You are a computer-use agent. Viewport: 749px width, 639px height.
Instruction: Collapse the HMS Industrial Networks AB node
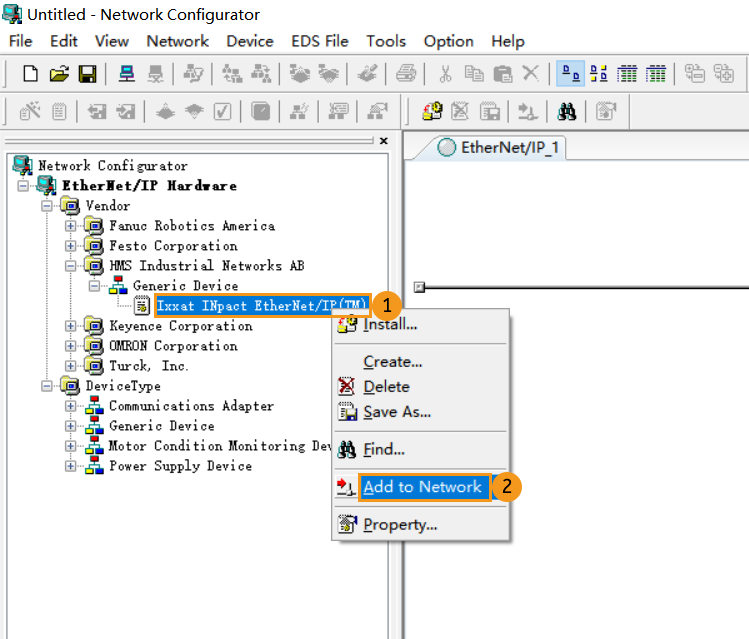71,266
